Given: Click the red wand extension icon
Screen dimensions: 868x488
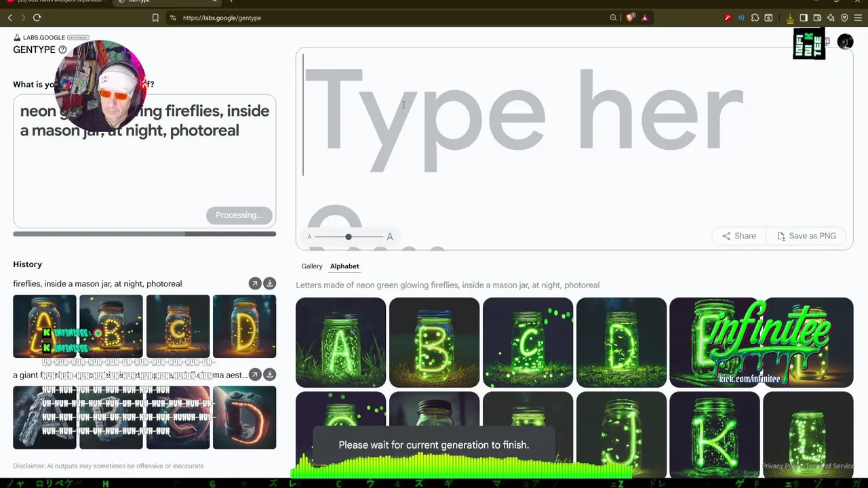Looking at the screenshot, I should (x=728, y=18).
